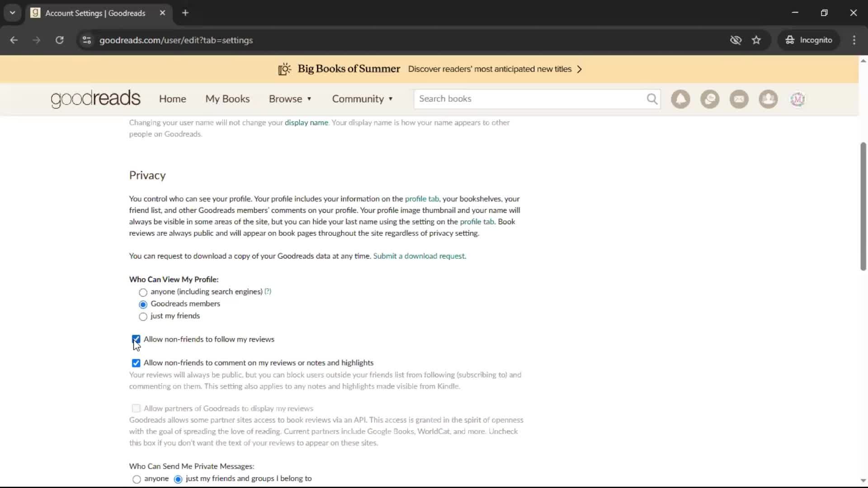Open the group discussions icon

click(710, 99)
